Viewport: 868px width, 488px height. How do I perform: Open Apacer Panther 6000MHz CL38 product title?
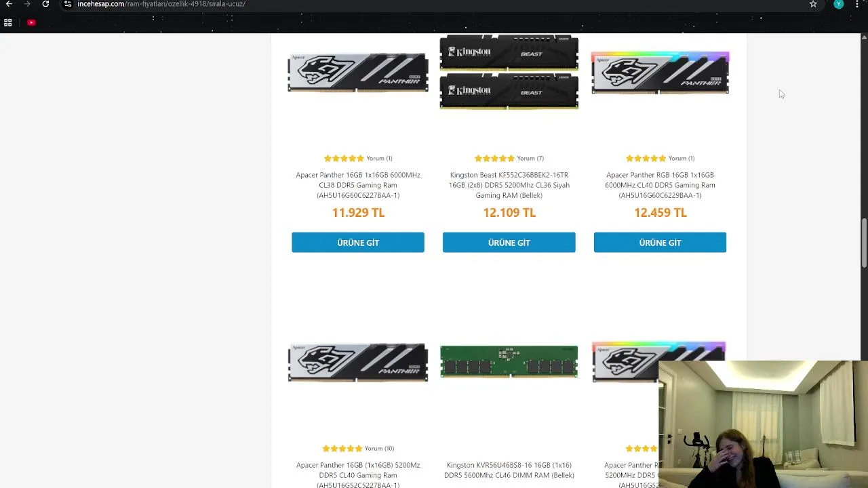click(358, 185)
